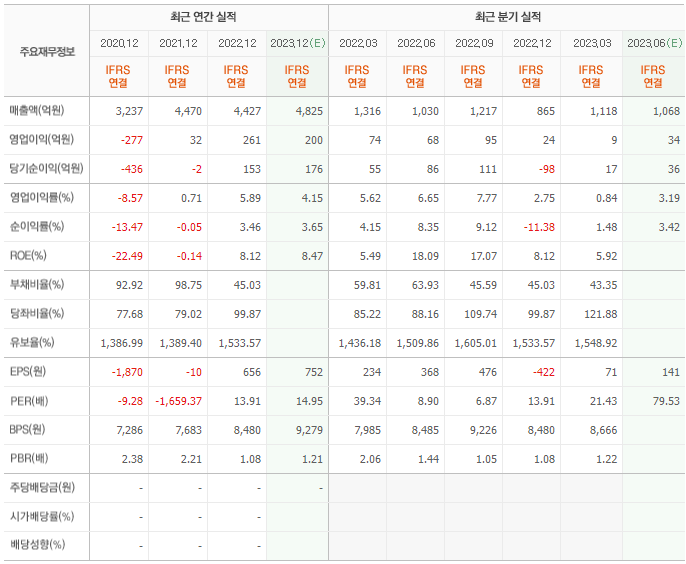The image size is (686, 564).
Task: Click the BPS(원) row label
Action: pos(27,430)
